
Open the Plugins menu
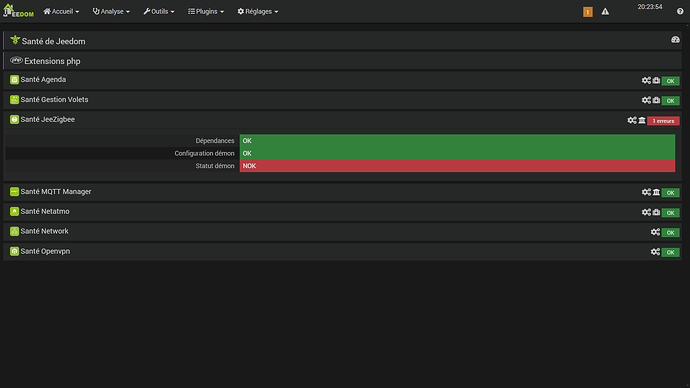coord(206,11)
